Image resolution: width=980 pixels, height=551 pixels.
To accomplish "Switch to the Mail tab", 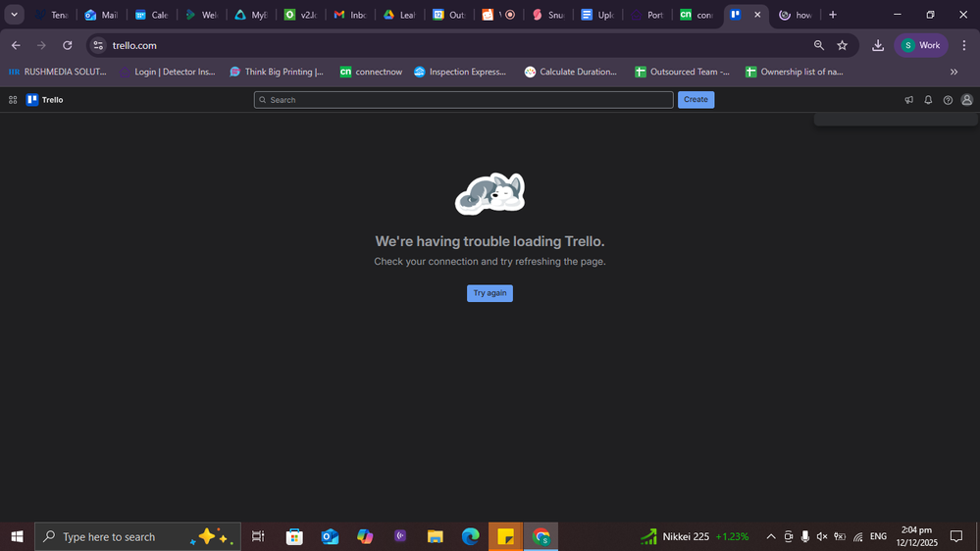I will tap(101, 15).
